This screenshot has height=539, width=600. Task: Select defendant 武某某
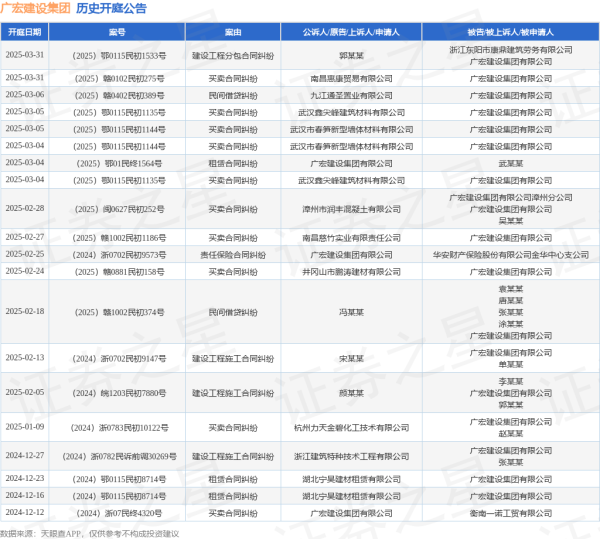click(510, 164)
